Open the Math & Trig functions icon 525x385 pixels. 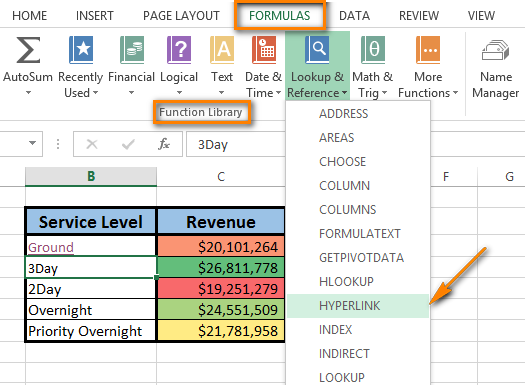373,50
